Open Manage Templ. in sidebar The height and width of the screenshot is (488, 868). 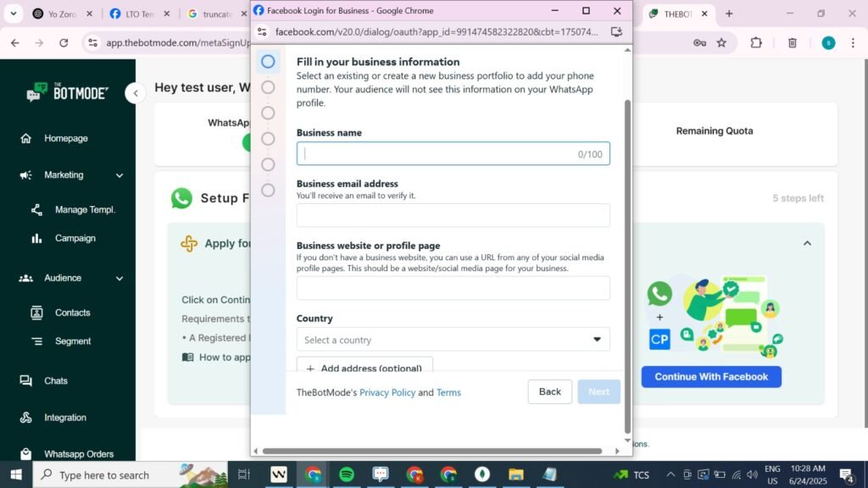point(85,210)
